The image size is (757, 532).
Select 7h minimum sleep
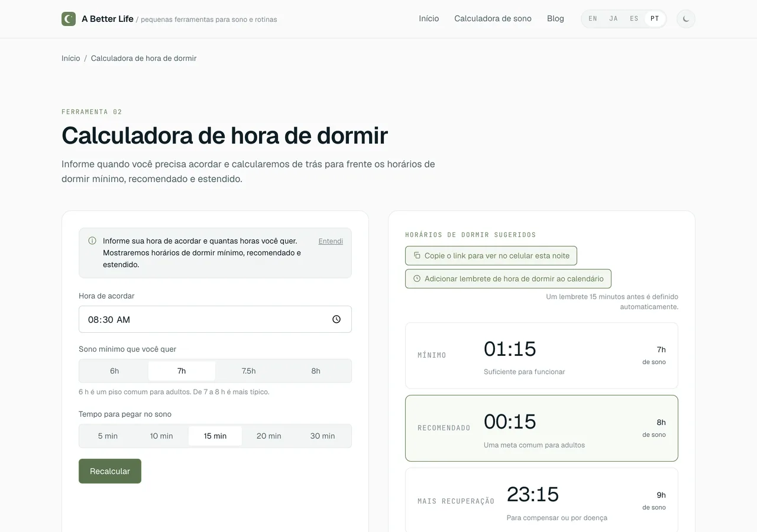click(182, 371)
